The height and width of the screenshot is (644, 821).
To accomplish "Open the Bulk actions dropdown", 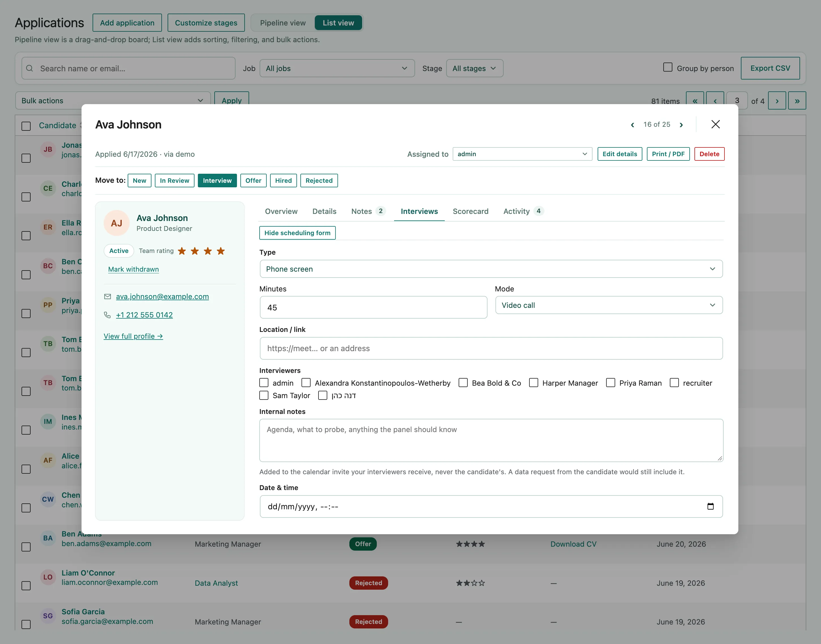I will coord(112,101).
